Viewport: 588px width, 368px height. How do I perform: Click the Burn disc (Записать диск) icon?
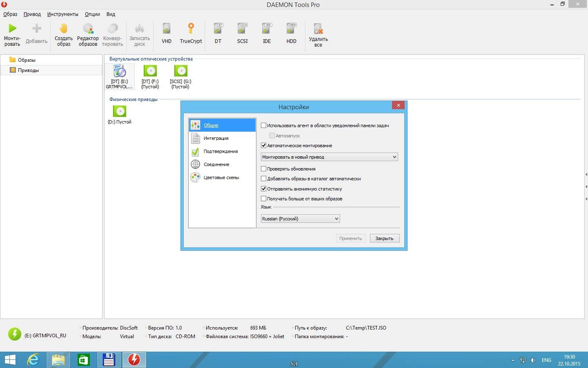point(140,34)
